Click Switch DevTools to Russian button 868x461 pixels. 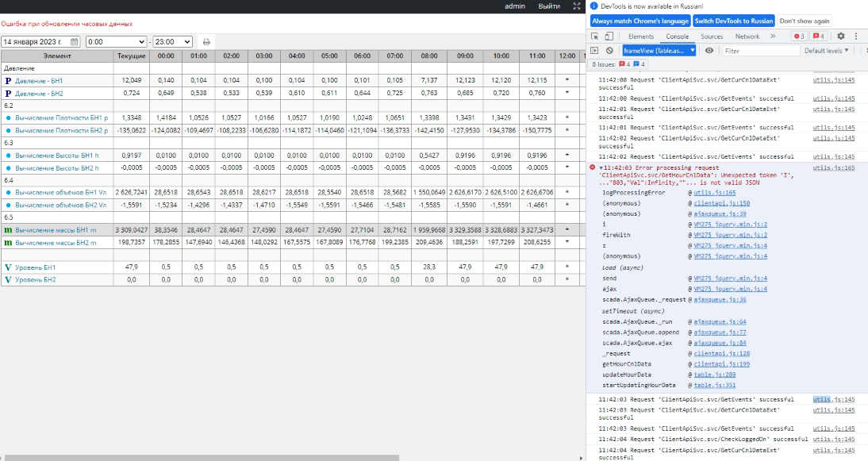pos(733,21)
